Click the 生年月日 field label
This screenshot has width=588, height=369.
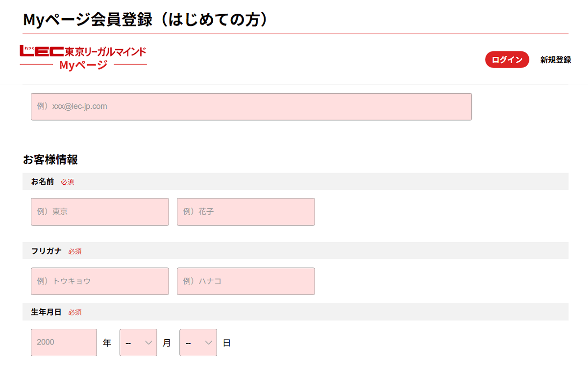47,312
